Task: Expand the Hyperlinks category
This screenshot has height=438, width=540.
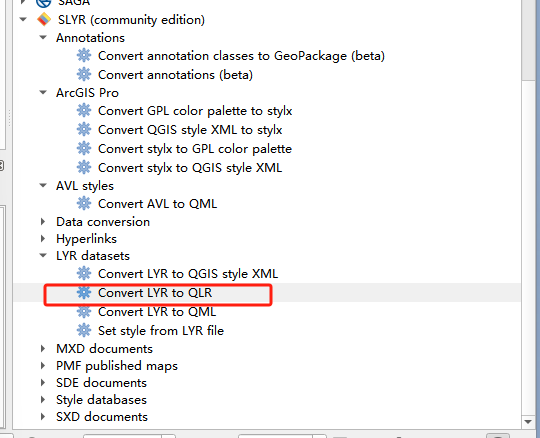Action: (x=43, y=238)
